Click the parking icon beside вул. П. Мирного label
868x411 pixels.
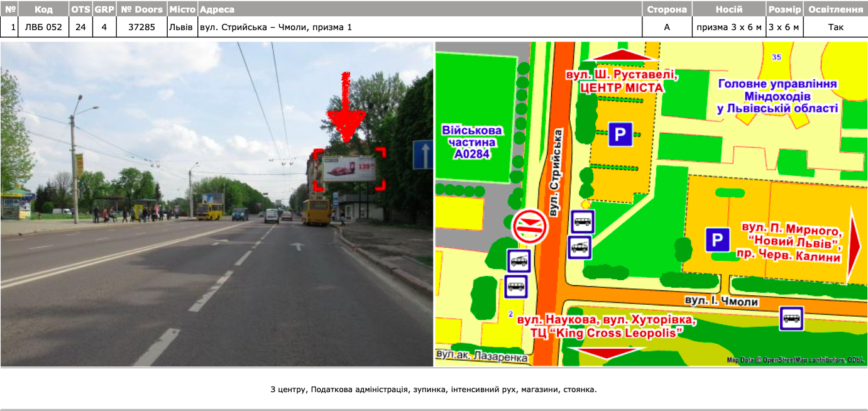click(717, 240)
